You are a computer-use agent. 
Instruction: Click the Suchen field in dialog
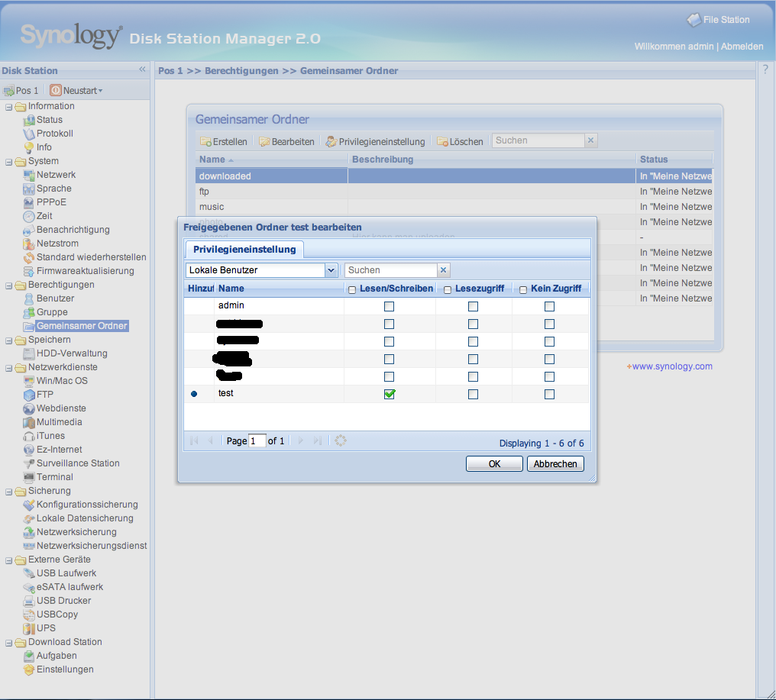click(390, 270)
